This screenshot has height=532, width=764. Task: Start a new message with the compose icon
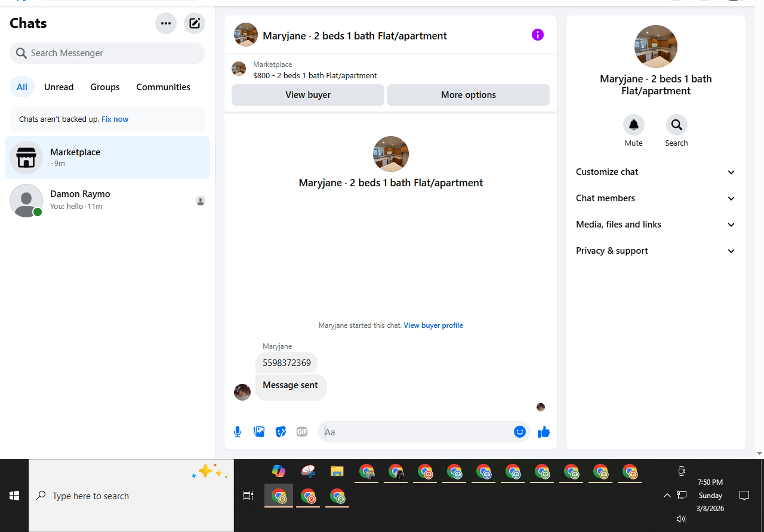[x=195, y=23]
